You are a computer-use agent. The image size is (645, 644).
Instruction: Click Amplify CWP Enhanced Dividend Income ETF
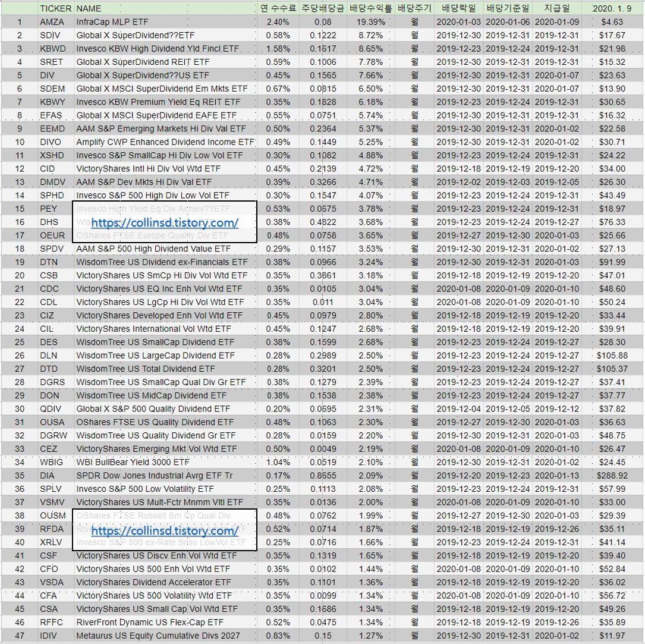[x=165, y=142]
